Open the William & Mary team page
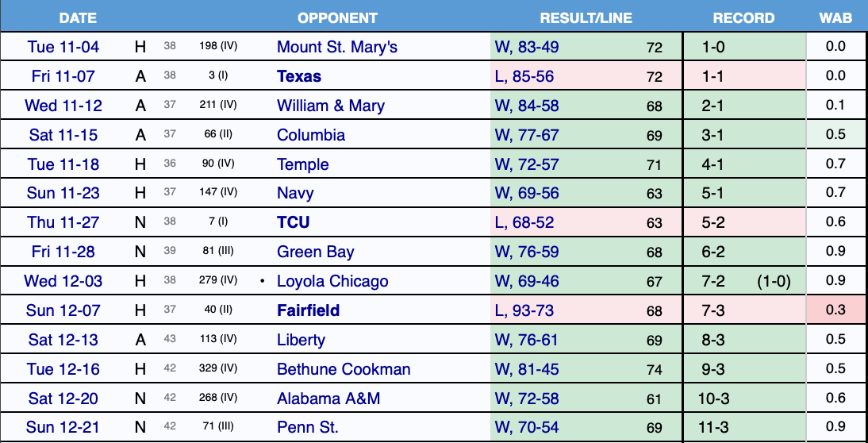Screen dimensions: 868x443 coord(331,106)
